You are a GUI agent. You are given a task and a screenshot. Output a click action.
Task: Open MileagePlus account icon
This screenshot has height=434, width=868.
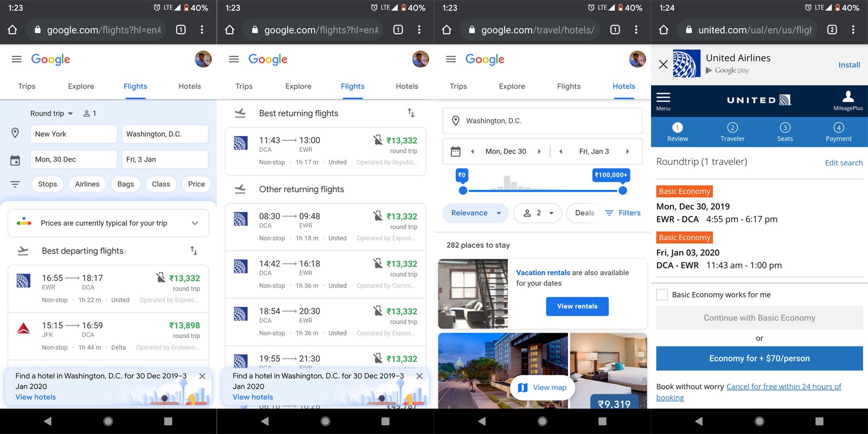pyautogui.click(x=848, y=101)
